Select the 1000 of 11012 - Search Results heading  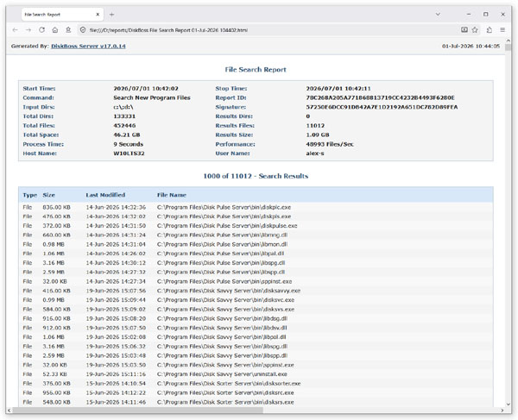click(x=256, y=176)
